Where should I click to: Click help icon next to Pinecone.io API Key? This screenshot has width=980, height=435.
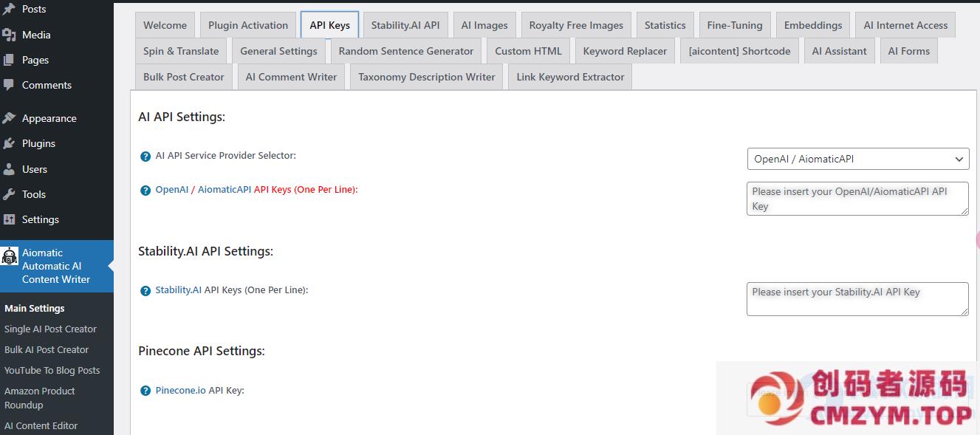pos(145,391)
